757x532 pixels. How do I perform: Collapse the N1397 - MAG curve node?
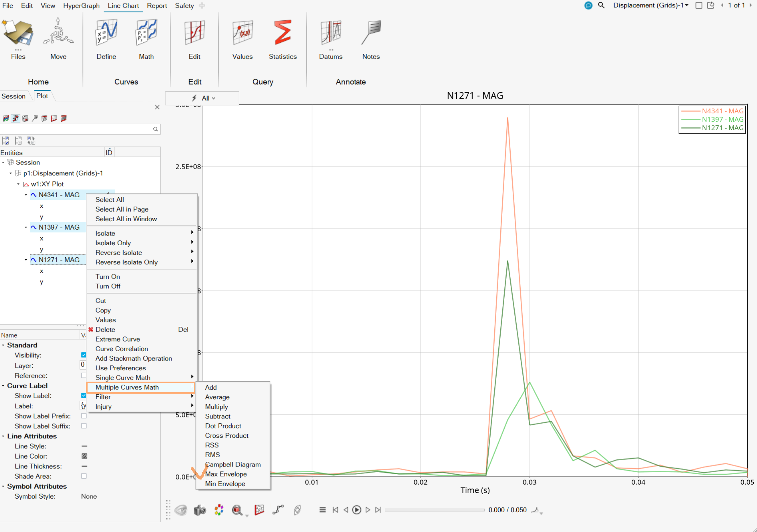(26, 227)
